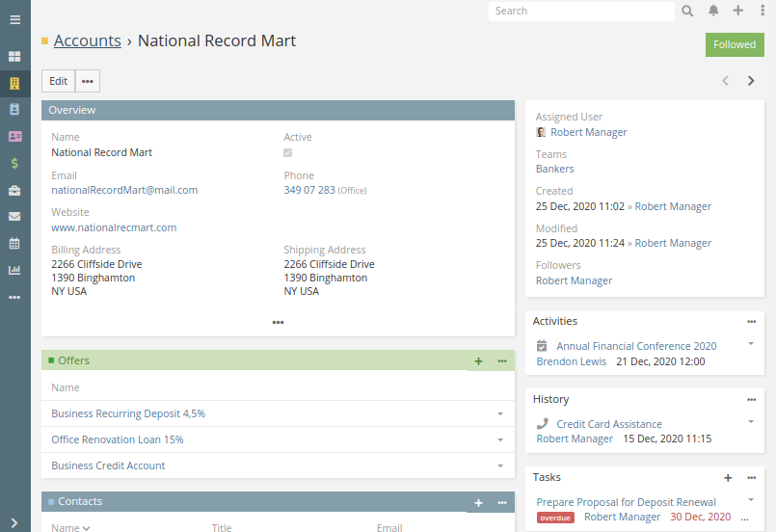The image size is (776, 532).
Task: Open the hamburger menu in the sidebar
Action: pos(14,20)
